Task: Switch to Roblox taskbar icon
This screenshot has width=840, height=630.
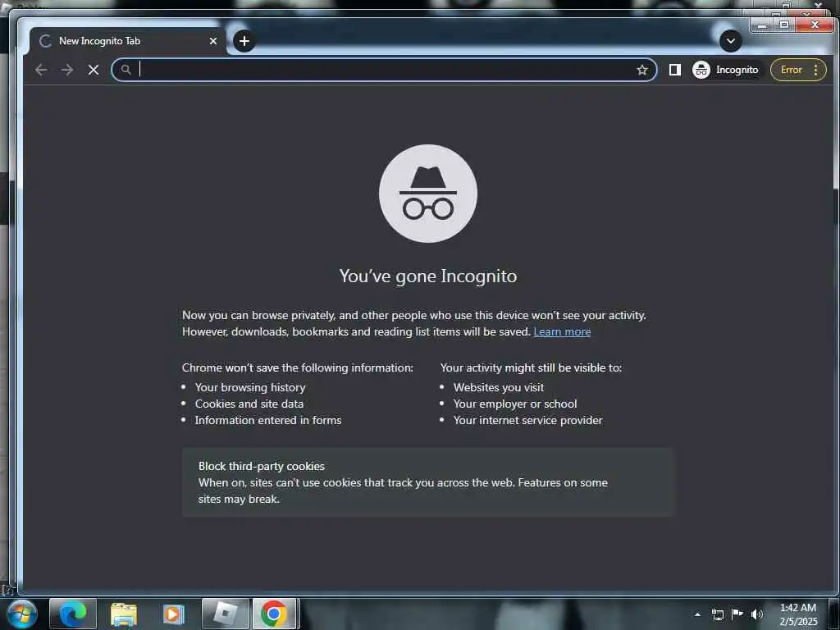Action: tap(225, 614)
